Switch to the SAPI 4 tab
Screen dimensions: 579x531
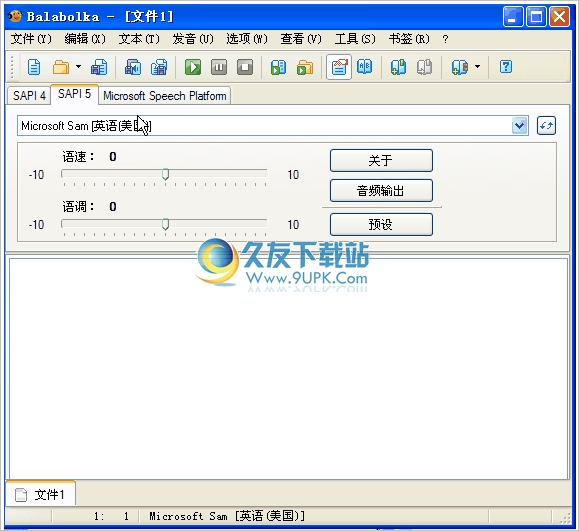coord(29,96)
